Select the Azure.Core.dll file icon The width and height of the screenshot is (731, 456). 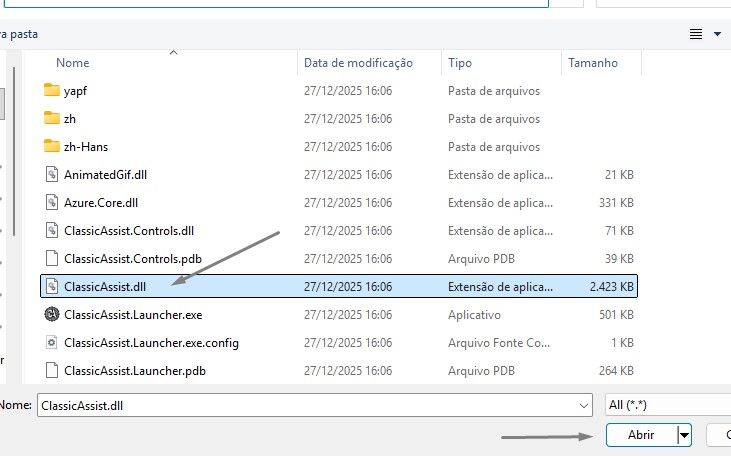tap(53, 202)
